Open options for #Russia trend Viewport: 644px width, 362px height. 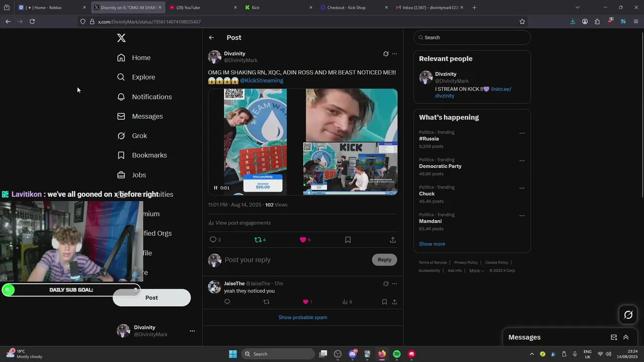[x=522, y=134]
